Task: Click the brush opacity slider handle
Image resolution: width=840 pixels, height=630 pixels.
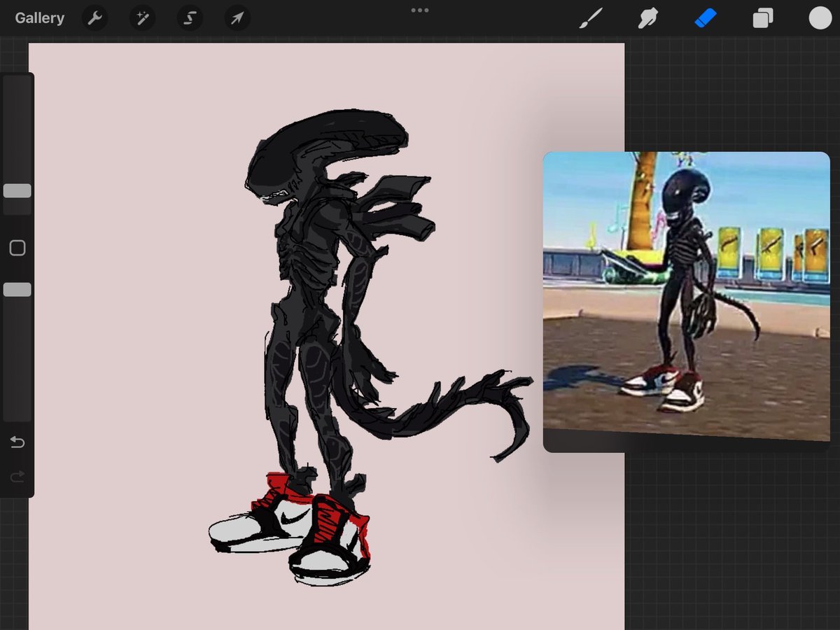Action: pos(17,290)
